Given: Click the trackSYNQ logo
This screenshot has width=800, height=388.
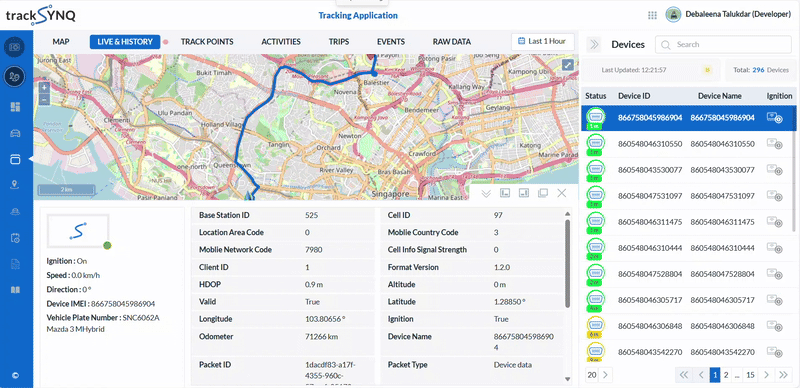Looking at the screenshot, I should click(x=40, y=15).
